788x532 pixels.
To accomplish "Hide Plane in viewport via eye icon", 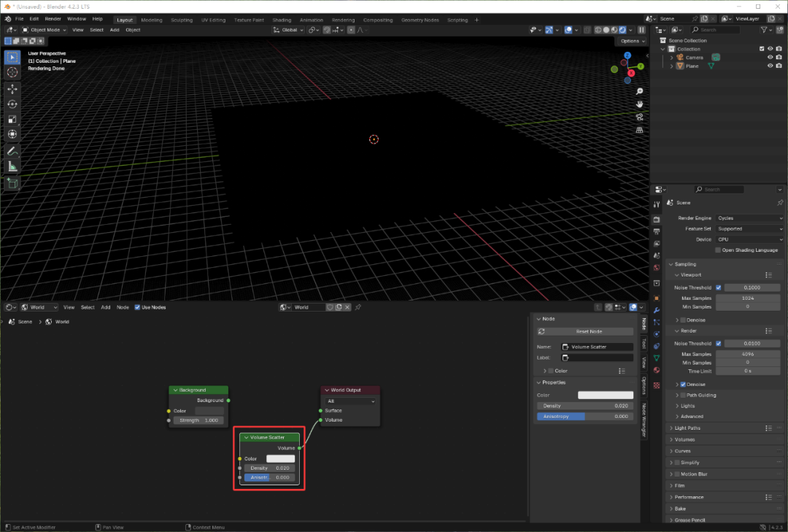I will pos(770,66).
